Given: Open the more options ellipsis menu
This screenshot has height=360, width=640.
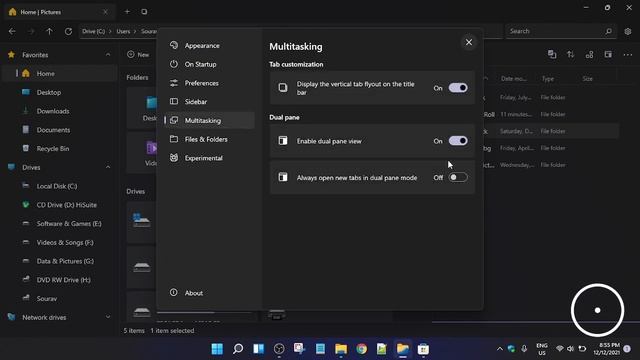Looking at the screenshot, I should pyautogui.click(x=628, y=54).
